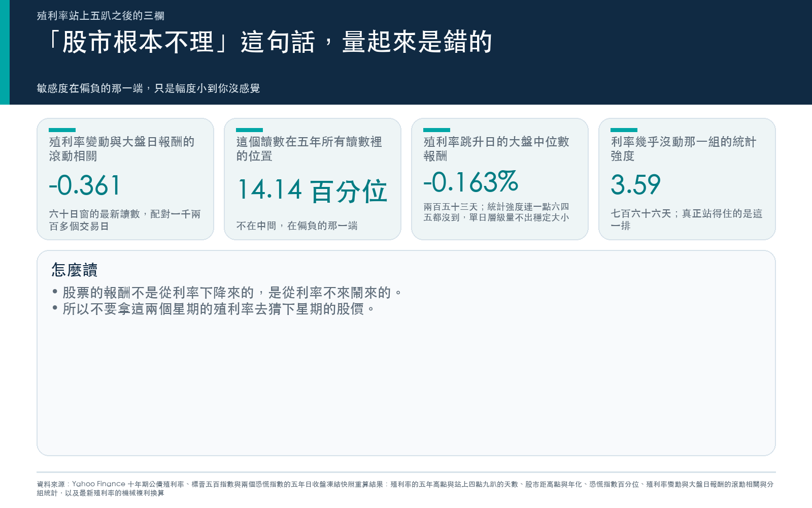Click the footer source line starting 資料來源

405,489
